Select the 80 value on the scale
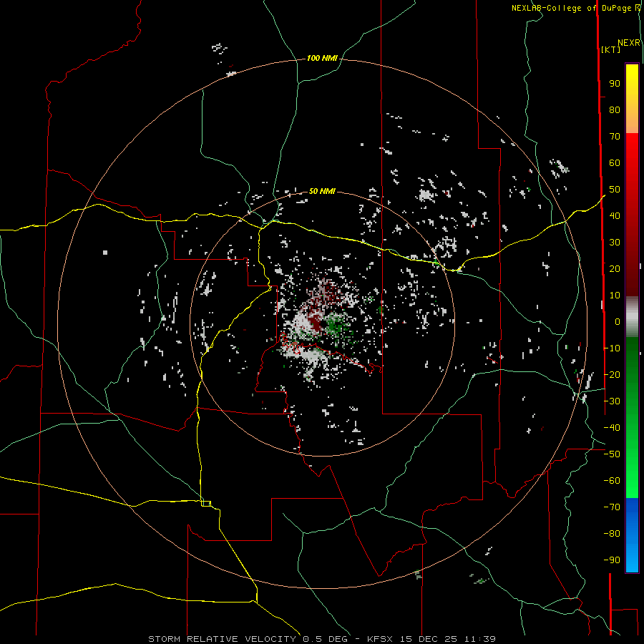Viewport: 644px width, 644px height. (x=615, y=109)
